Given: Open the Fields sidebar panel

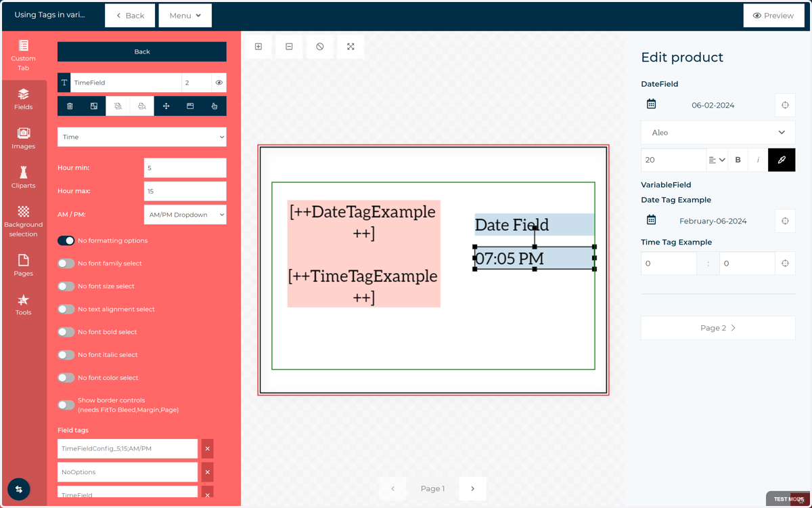Looking at the screenshot, I should click(24, 99).
